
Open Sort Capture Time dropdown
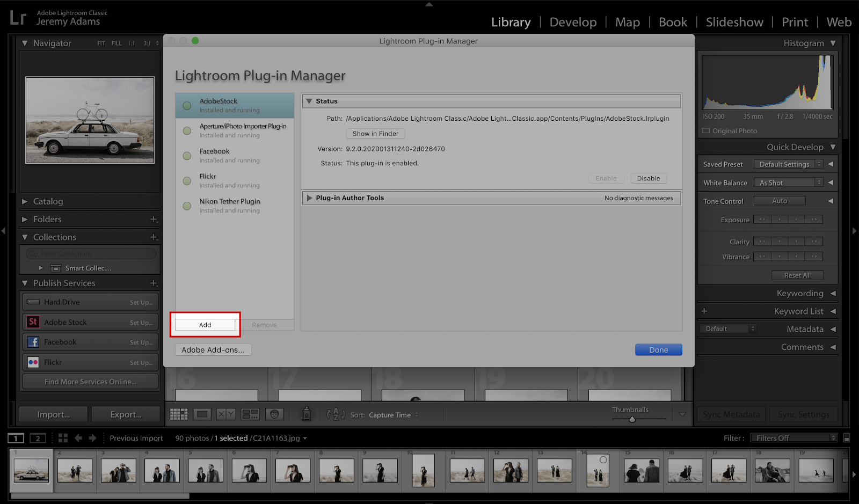tap(394, 415)
